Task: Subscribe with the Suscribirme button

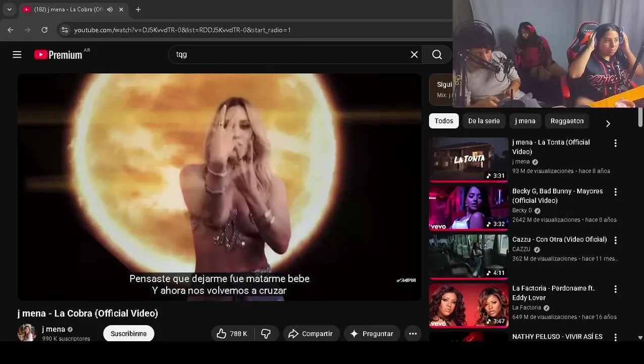Action: point(129,334)
